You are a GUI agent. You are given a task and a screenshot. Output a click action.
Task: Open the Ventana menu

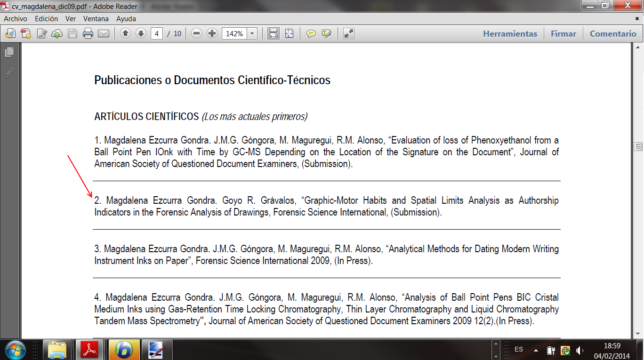(x=96, y=19)
